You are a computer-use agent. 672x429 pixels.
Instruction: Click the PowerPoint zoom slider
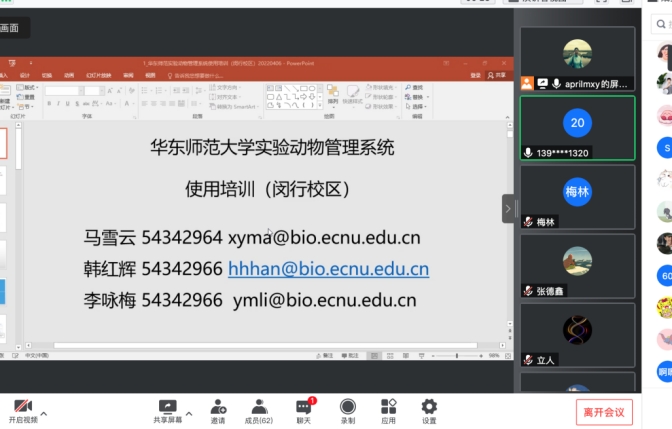(x=457, y=356)
